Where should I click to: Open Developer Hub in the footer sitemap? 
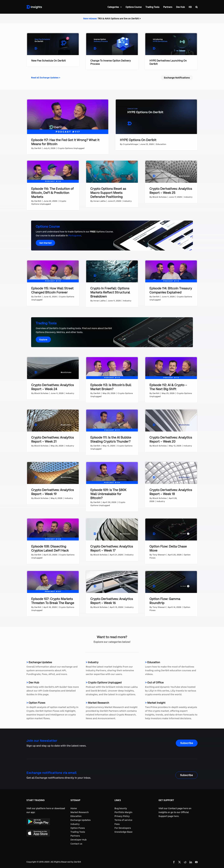[x=79, y=840]
